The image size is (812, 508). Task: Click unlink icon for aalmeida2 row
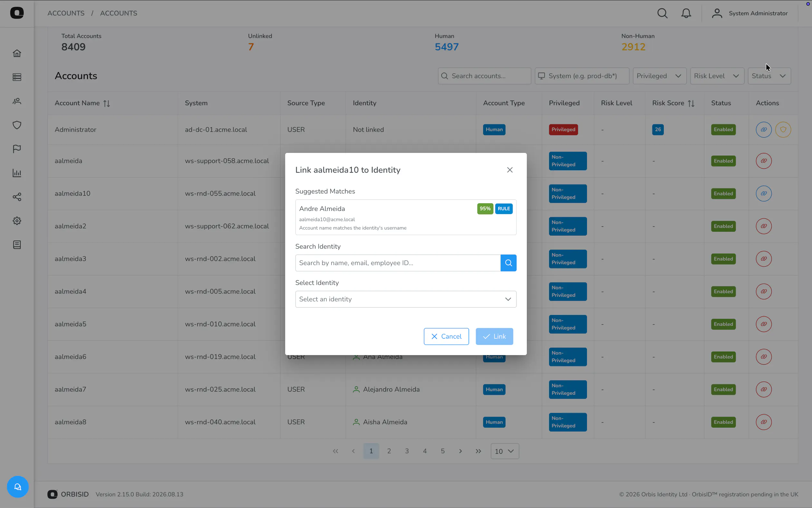764,226
